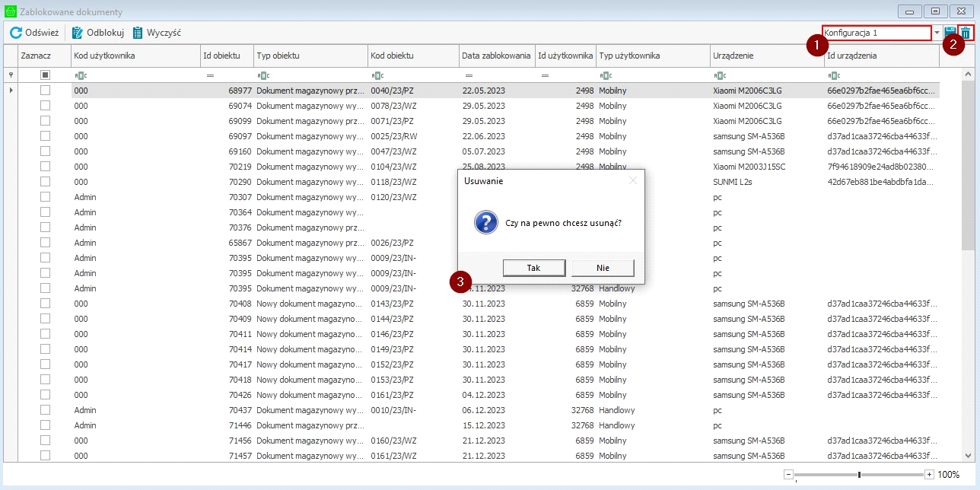Click the scrollbar down arrow
Image resolution: width=980 pixels, height=490 pixels.
click(x=968, y=455)
